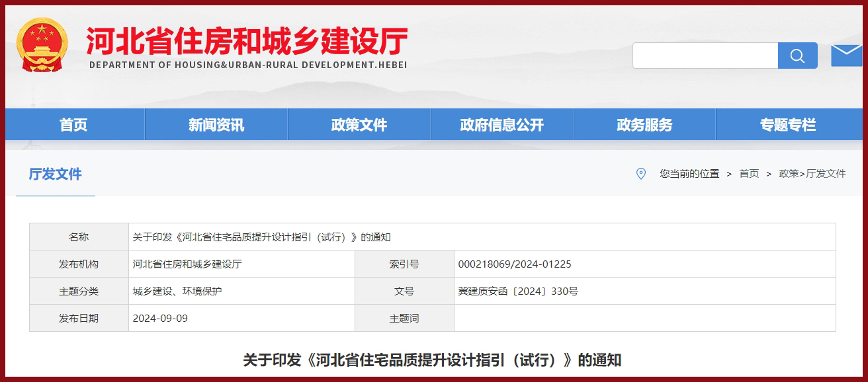Click the location pin icon
Screen dimensions: 868x382
point(640,174)
